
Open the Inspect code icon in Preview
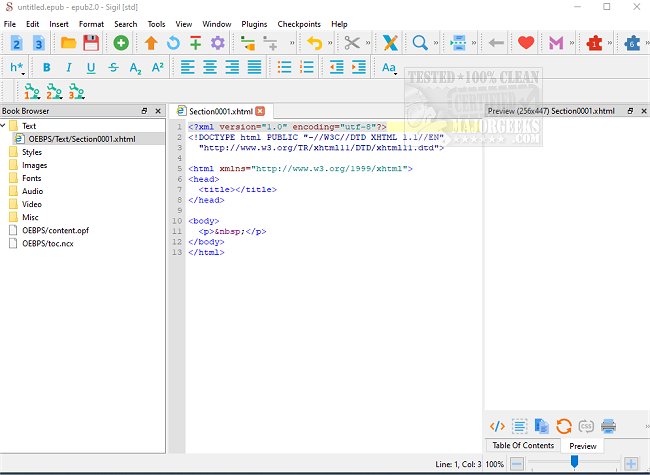click(497, 426)
